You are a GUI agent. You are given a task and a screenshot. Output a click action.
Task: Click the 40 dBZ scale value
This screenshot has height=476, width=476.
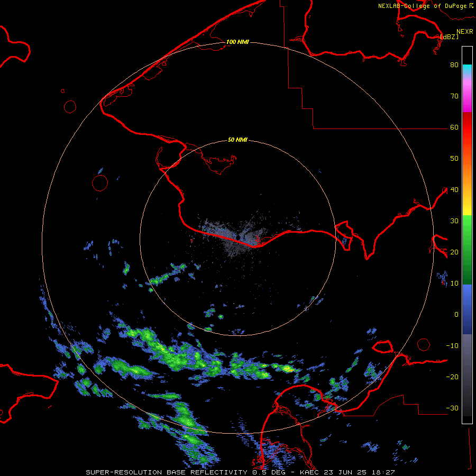coord(454,190)
